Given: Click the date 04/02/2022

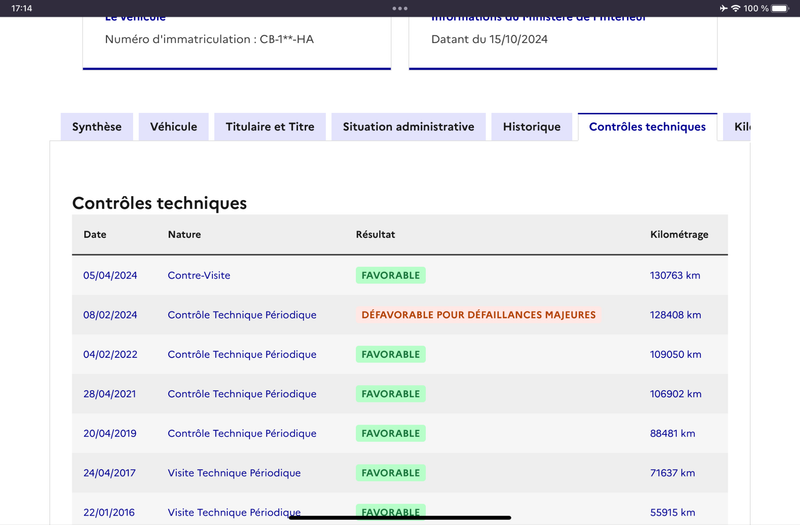Looking at the screenshot, I should pos(110,354).
